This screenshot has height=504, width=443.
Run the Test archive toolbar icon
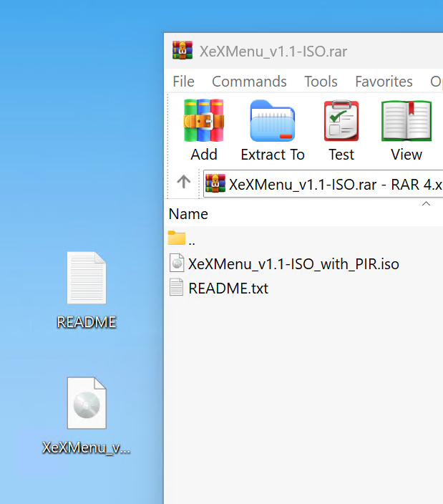341,121
